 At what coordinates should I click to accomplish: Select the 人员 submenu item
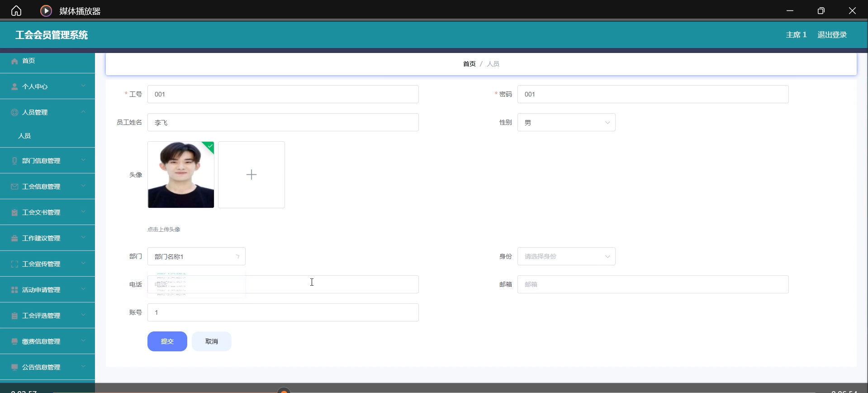[x=47, y=136]
